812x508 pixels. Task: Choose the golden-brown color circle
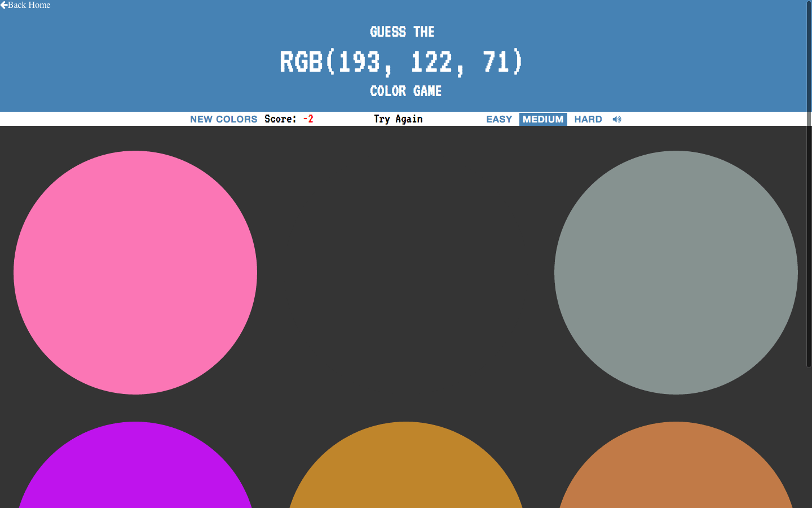coord(405,465)
